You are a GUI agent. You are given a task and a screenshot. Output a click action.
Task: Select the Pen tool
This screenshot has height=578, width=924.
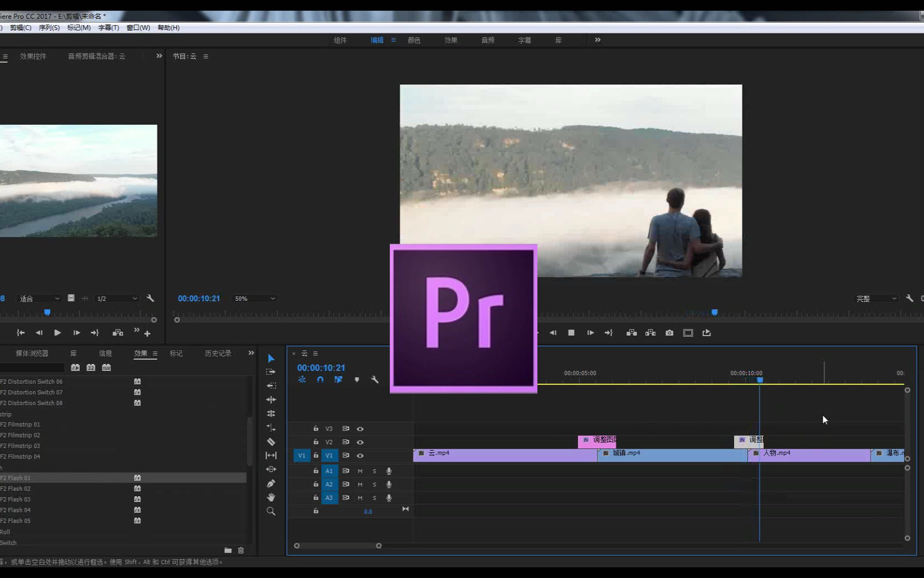(x=271, y=483)
